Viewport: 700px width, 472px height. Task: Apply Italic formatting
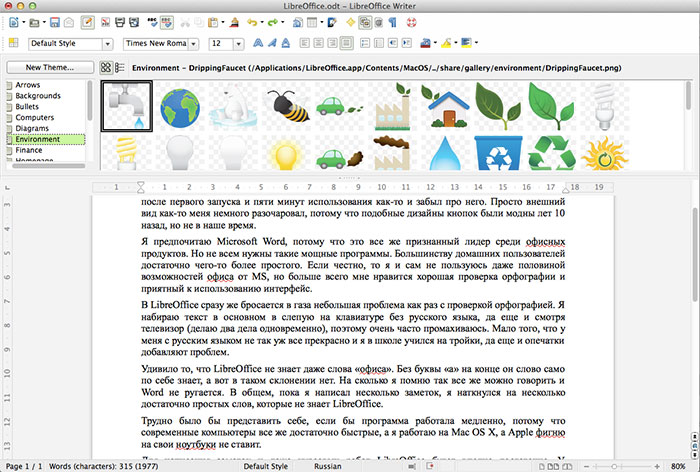[x=272, y=43]
